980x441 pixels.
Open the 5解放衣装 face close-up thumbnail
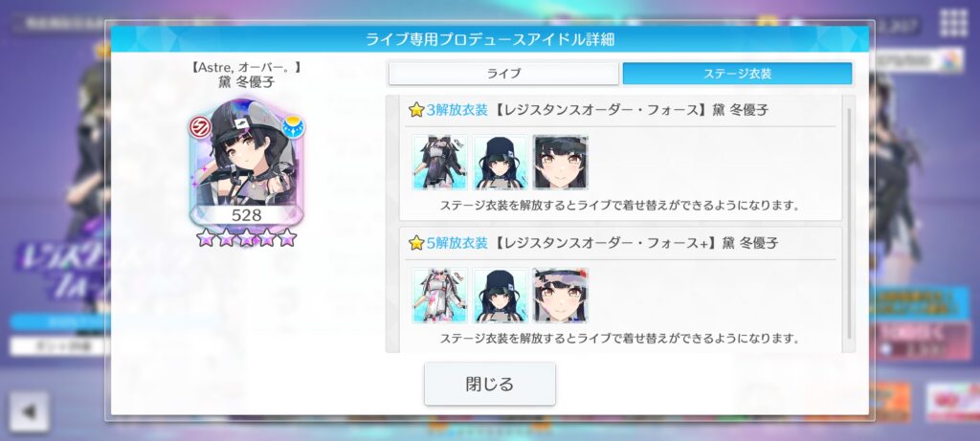561,296
